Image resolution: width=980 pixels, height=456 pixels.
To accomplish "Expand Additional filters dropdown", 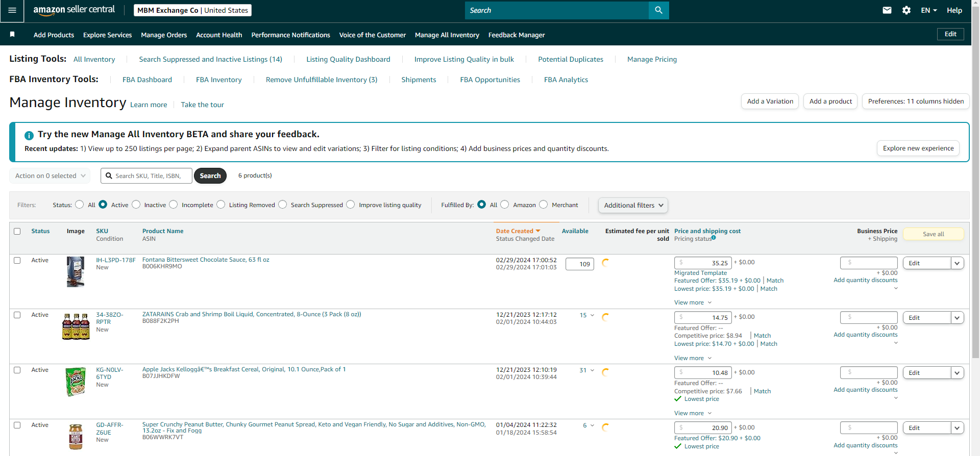I will [x=633, y=205].
